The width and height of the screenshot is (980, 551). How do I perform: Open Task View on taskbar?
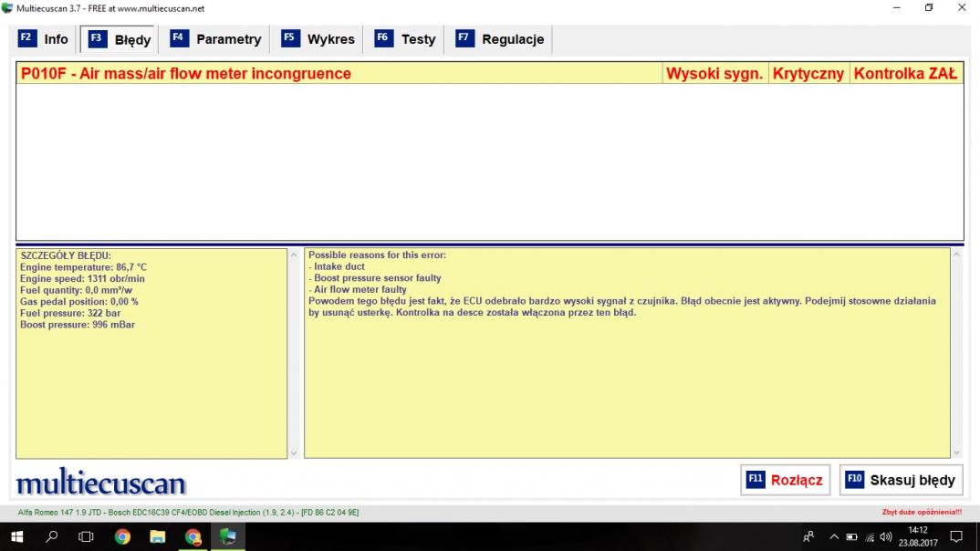pyautogui.click(x=87, y=536)
